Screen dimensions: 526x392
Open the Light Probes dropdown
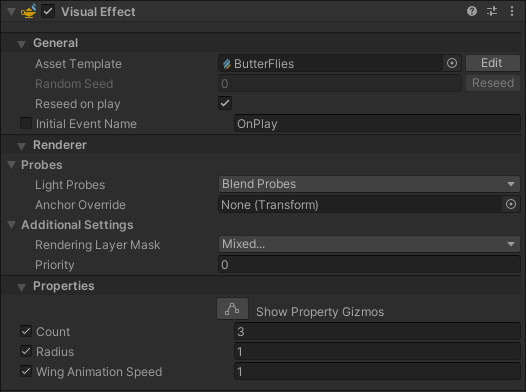369,184
